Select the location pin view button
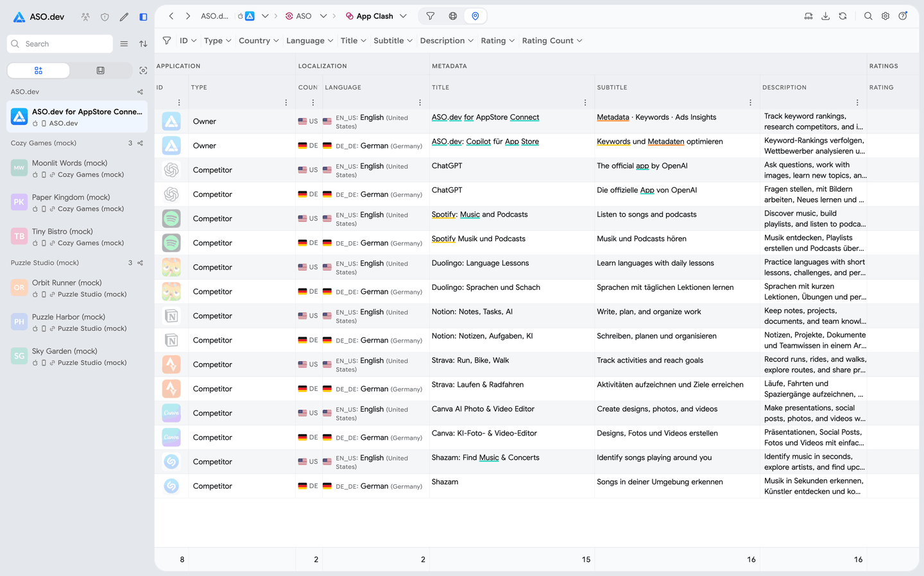Screen dimensions: 924x576 (x=475, y=16)
